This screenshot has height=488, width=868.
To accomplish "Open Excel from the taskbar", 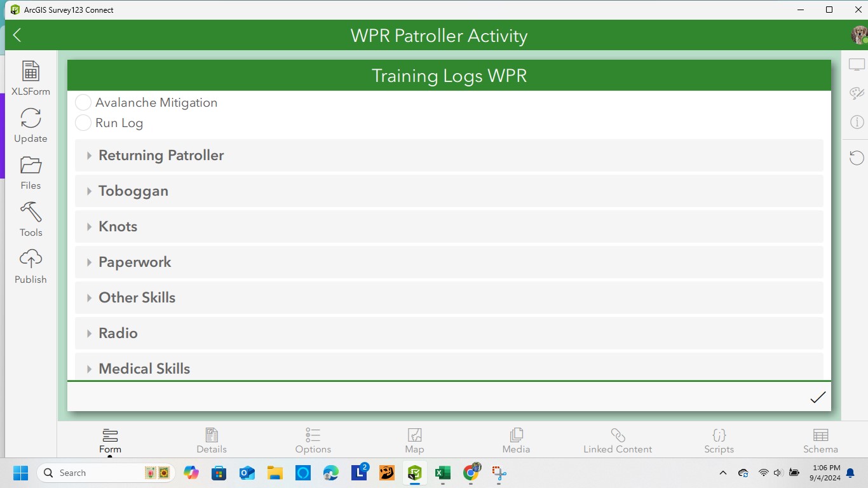I will 442,473.
